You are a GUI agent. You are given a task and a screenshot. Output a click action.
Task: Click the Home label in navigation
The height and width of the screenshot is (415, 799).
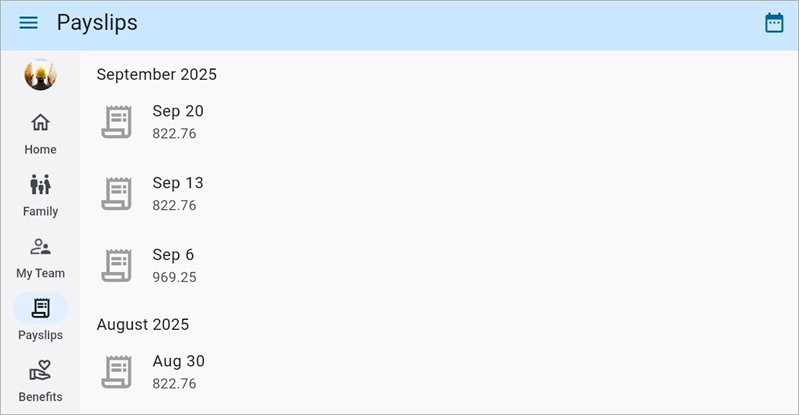click(40, 150)
